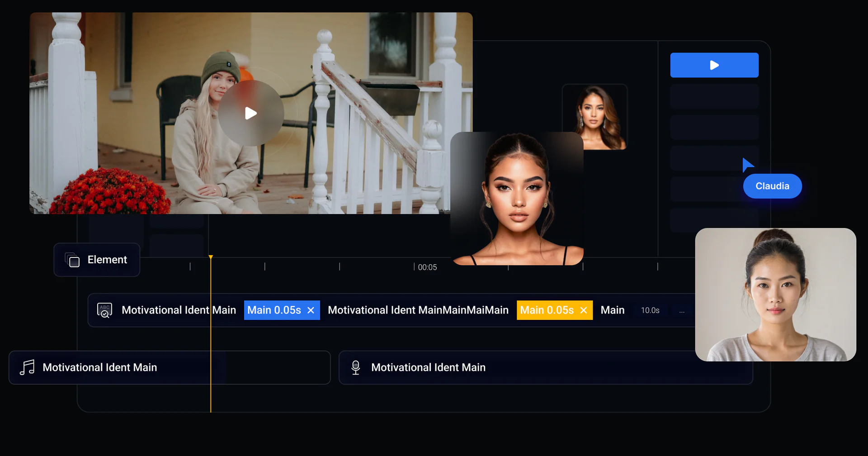
Task: Click the music note icon on the audio clip
Action: 26,367
